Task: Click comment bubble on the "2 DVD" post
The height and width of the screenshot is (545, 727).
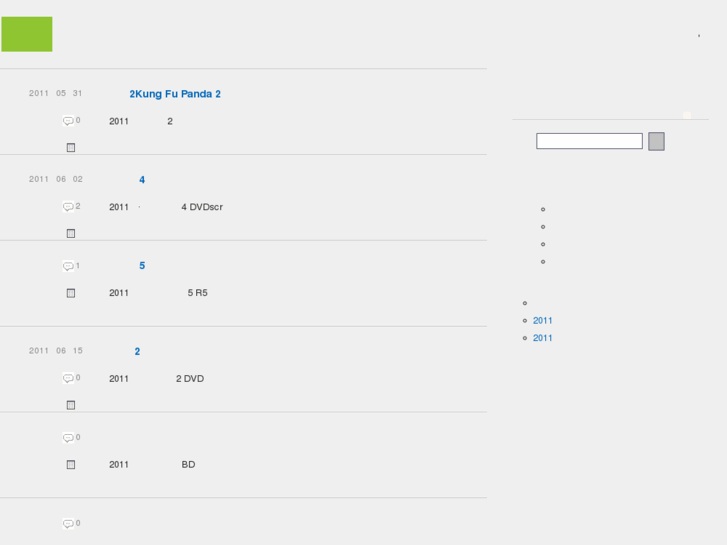Action: tap(68, 378)
